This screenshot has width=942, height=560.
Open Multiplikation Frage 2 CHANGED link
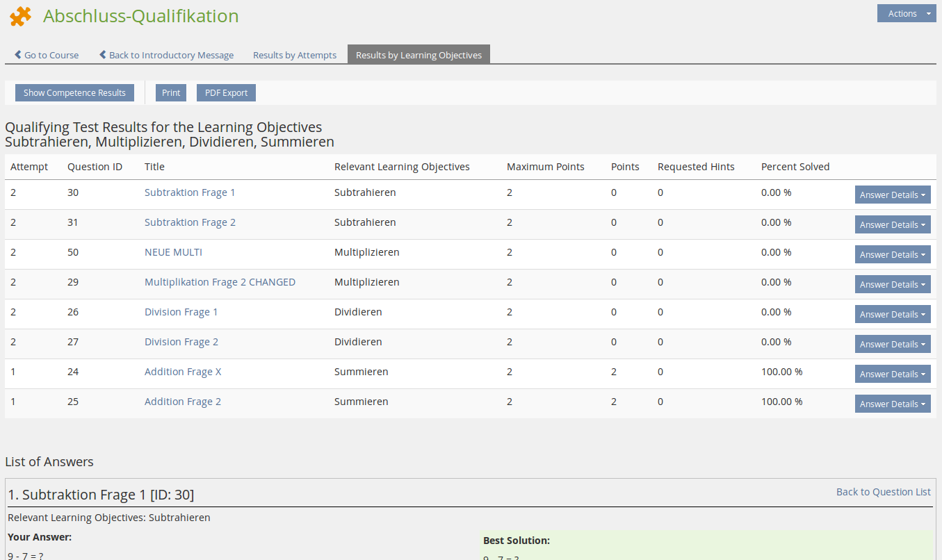click(220, 282)
